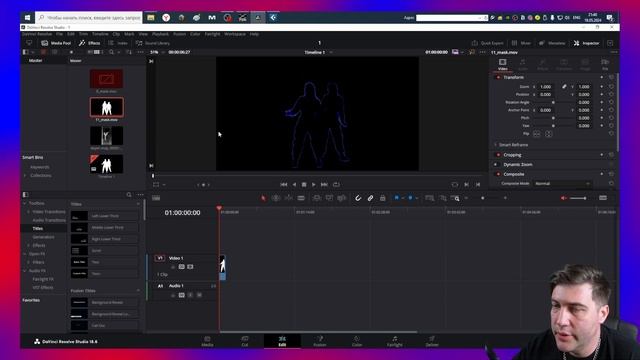Viewport: 640px width, 360px height.
Task: Adjust the timeline volume slider
Action: 578,198
